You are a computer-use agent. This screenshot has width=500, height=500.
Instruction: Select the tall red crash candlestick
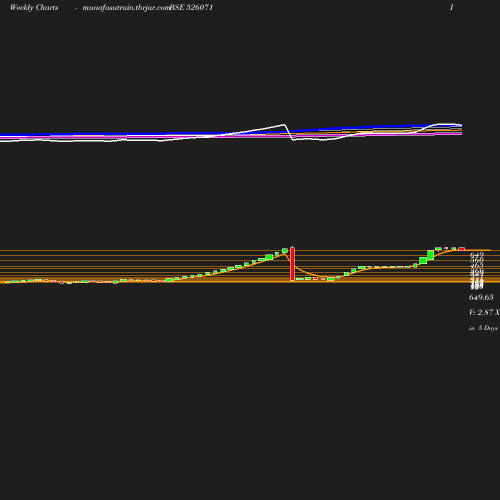point(292,264)
